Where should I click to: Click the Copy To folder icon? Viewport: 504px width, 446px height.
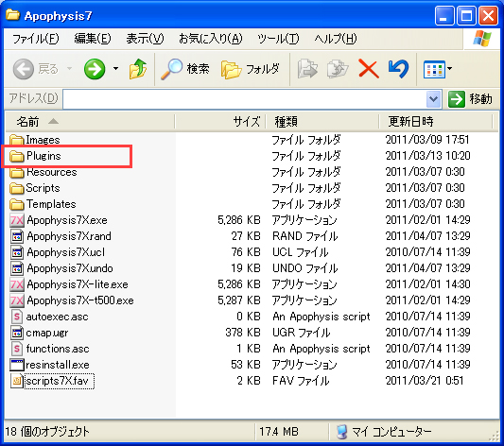pos(338,69)
